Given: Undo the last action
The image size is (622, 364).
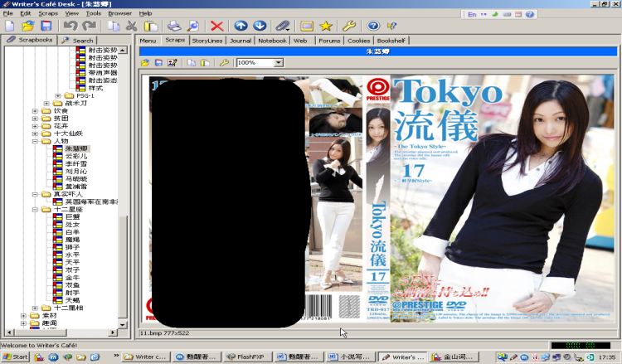Looking at the screenshot, I should click(x=70, y=27).
